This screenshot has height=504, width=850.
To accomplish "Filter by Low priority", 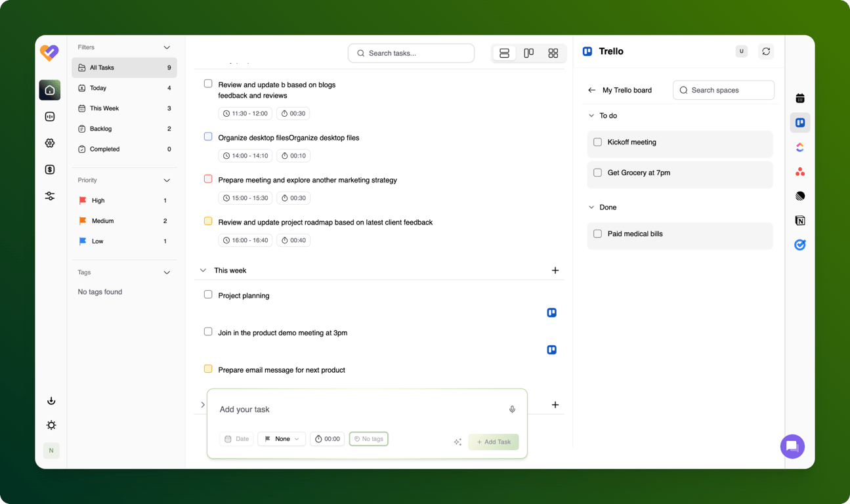I will click(124, 241).
